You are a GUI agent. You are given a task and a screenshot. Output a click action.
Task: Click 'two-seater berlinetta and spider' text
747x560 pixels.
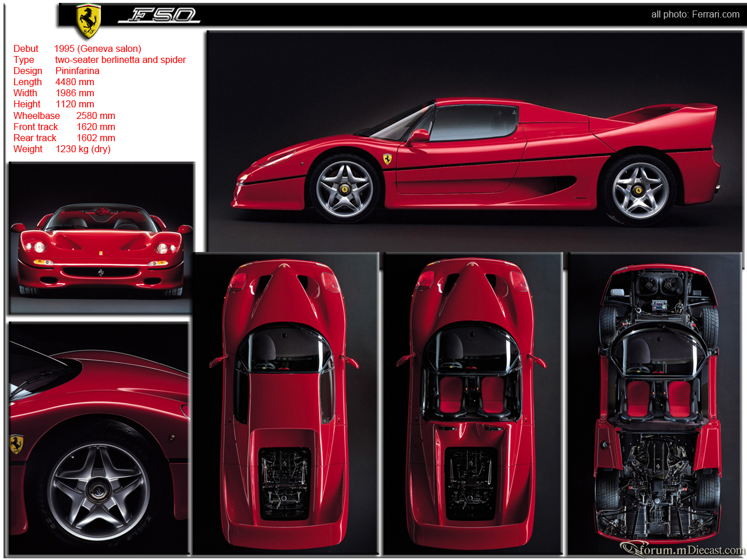(x=120, y=60)
